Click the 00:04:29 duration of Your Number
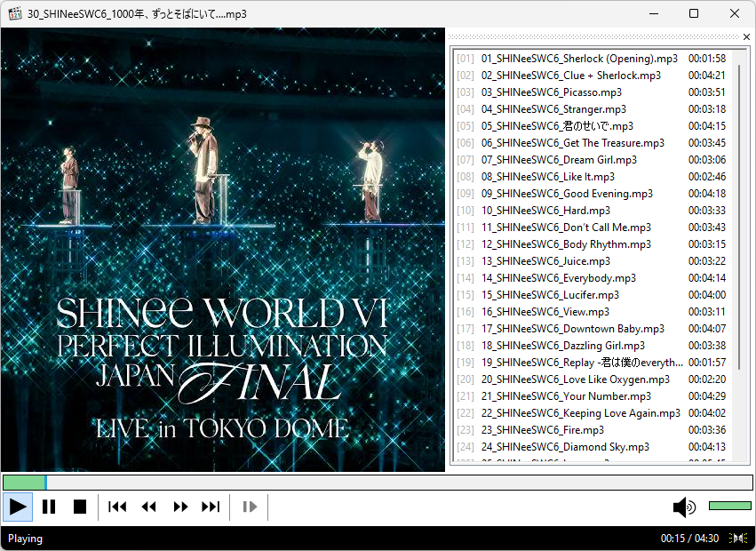 pos(707,396)
